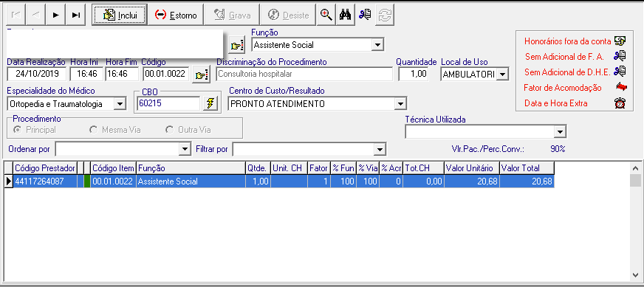Click the Código Item column header
The height and width of the screenshot is (287, 644).
point(113,168)
